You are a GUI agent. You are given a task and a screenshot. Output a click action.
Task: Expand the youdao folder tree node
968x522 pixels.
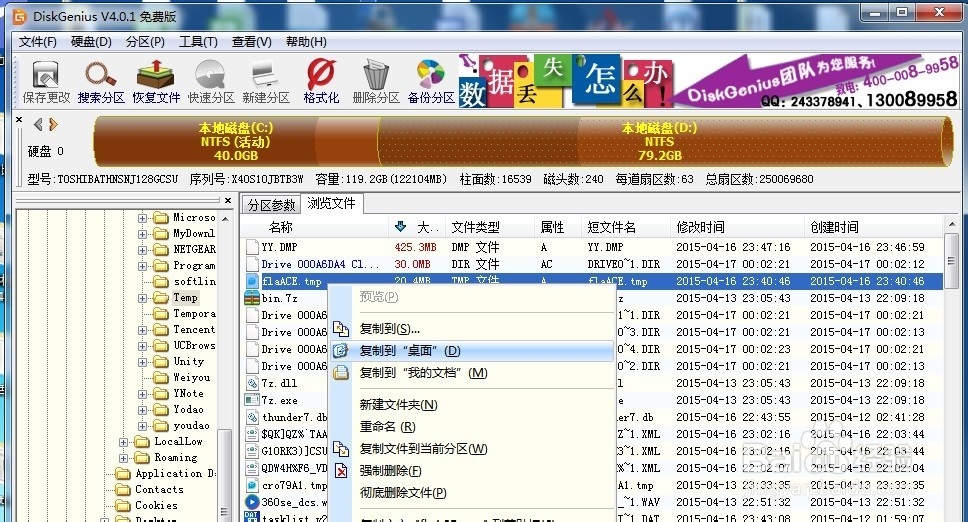(x=143, y=426)
